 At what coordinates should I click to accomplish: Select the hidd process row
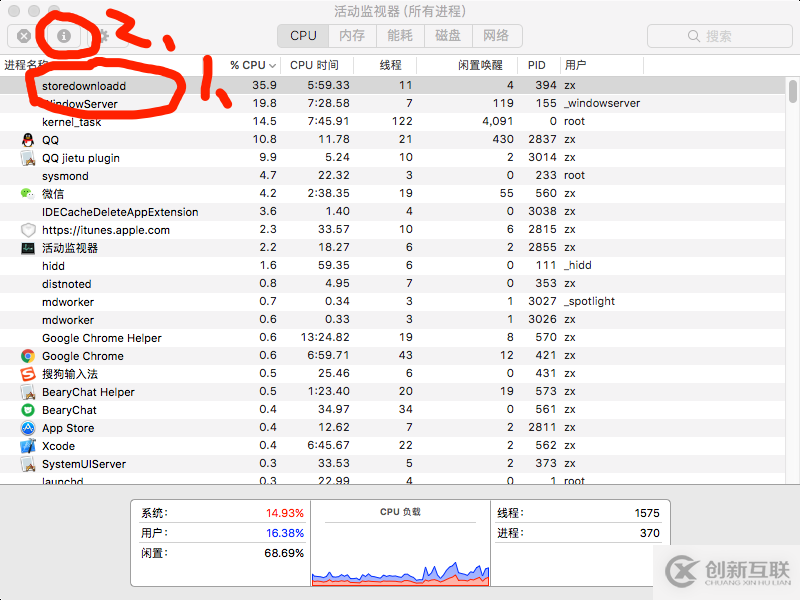(392, 265)
